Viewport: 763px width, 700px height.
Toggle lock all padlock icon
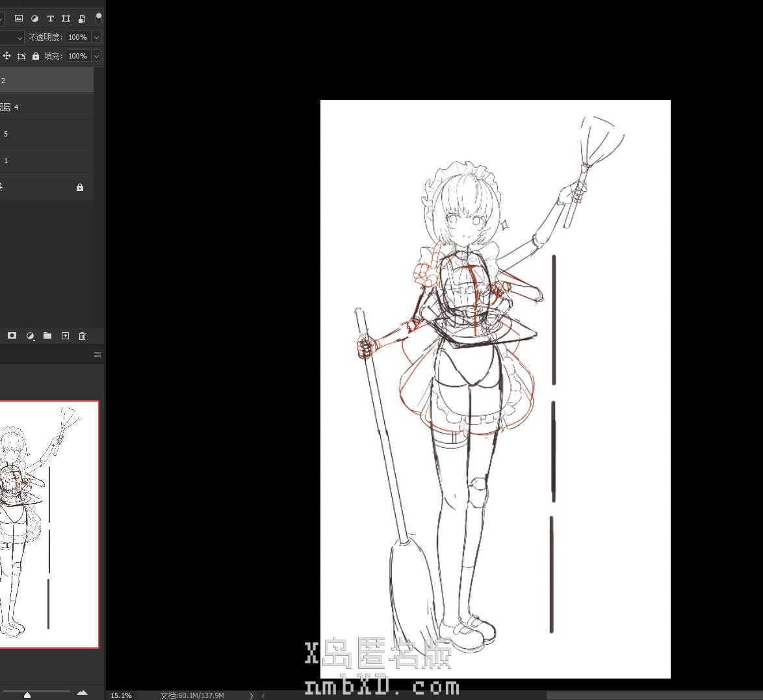36,56
